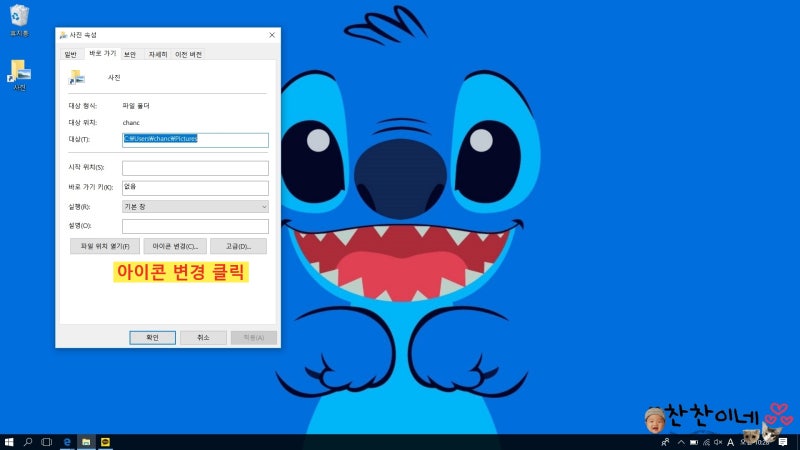Open the Recycle Bin desktop icon
The height and width of the screenshot is (450, 800).
click(x=19, y=20)
